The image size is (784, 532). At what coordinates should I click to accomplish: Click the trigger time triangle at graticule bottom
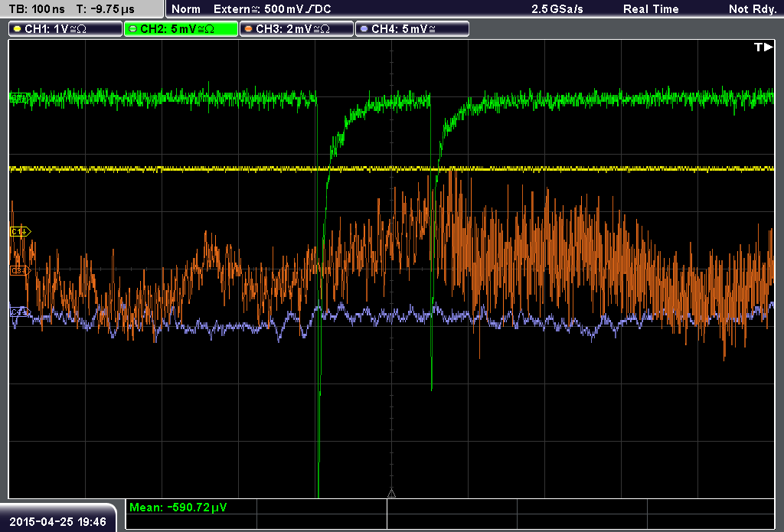click(391, 494)
